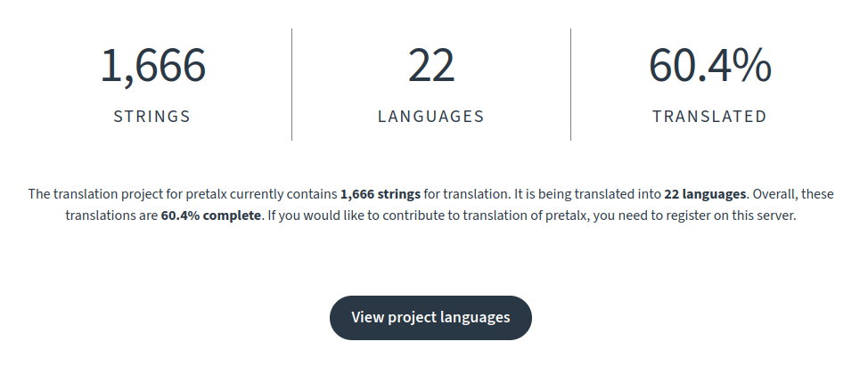Click divider between Languages and Translated
The height and width of the screenshot is (366, 868).
[x=570, y=85]
